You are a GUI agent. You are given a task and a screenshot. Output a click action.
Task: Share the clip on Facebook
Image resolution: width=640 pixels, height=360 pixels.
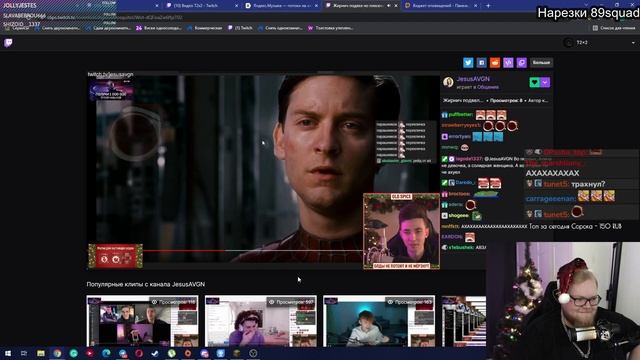point(481,62)
